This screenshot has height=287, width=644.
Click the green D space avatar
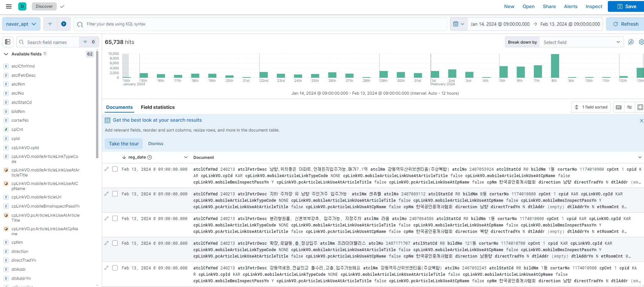(x=22, y=6)
